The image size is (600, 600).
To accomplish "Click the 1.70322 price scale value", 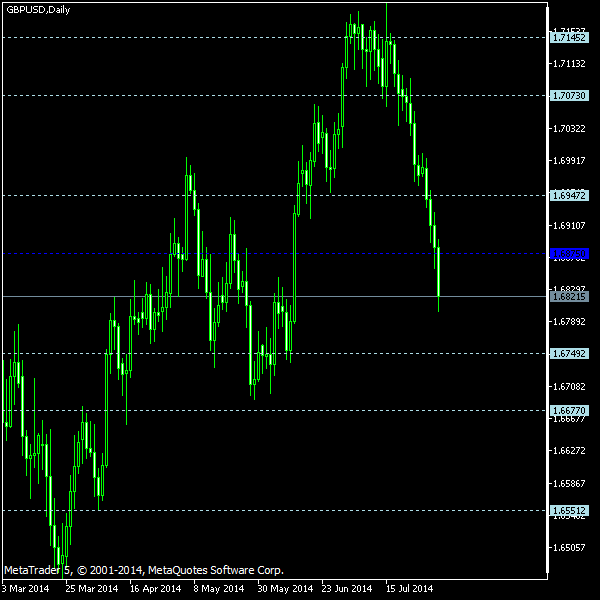I will coord(569,129).
